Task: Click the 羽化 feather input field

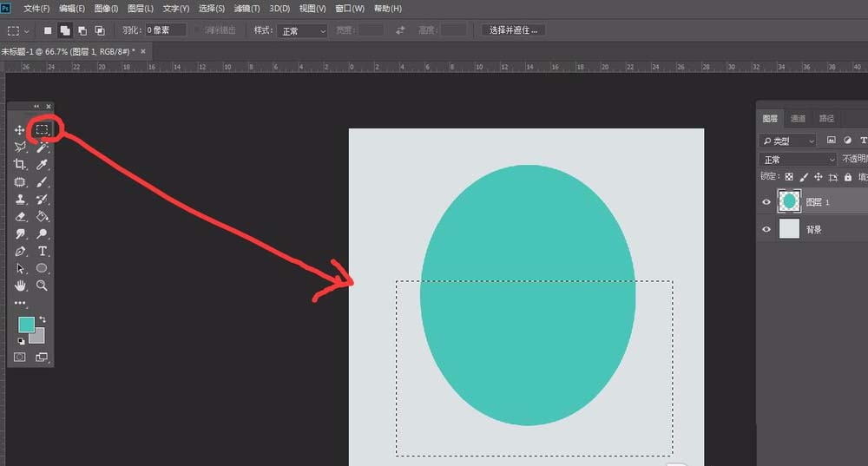Action: 165,30
